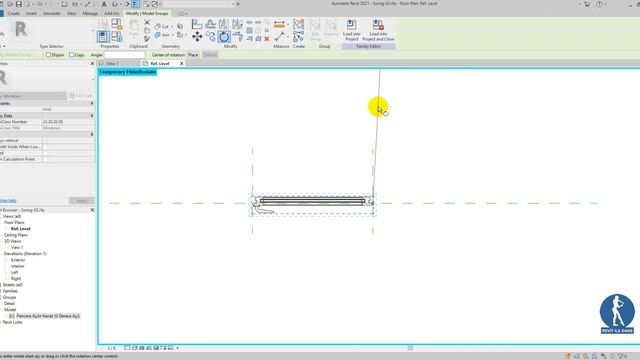Switch to the View 1 document tab
The width and height of the screenshot is (640, 360).
click(x=112, y=64)
